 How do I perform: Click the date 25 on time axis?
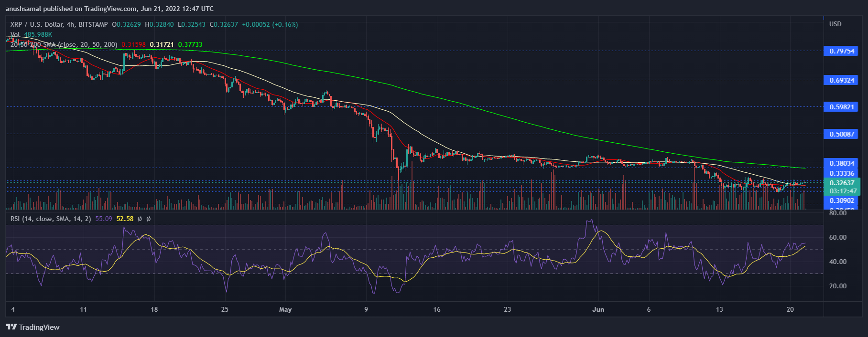tap(225, 309)
